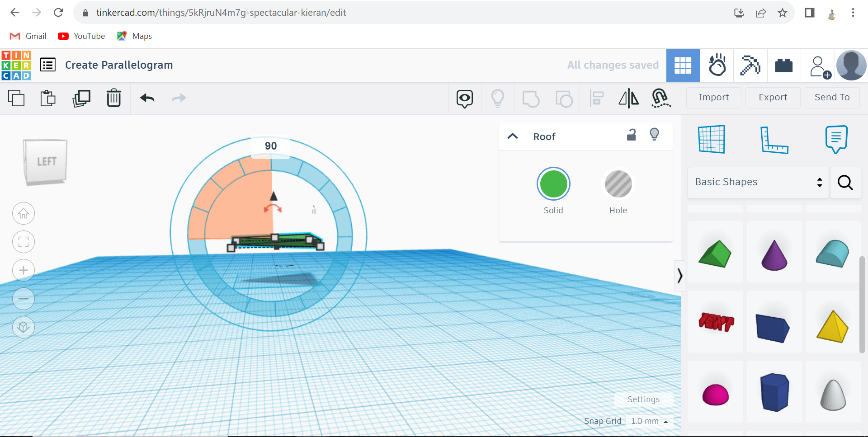Select the Workplane tool

point(712,139)
